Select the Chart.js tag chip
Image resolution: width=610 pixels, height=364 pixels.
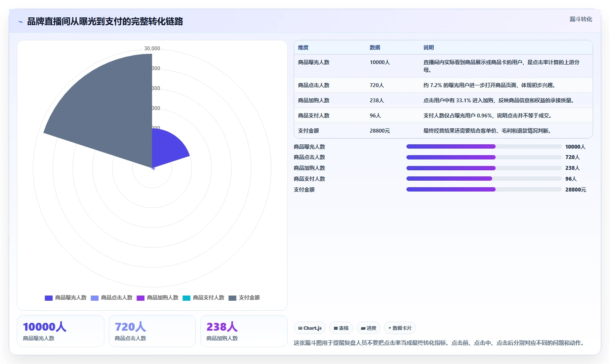click(310, 328)
